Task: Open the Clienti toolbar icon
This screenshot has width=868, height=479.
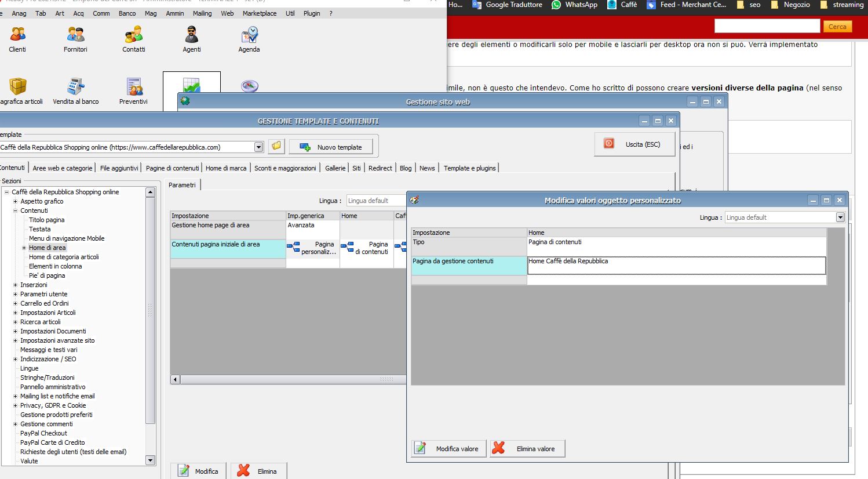Action: [x=17, y=39]
